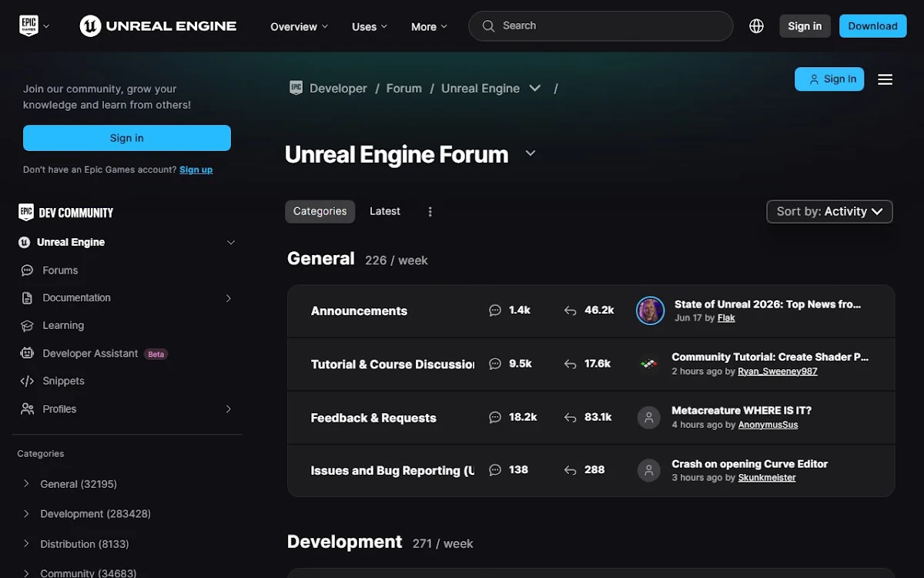Click Skunkmeister avatar on Issues row

(x=649, y=470)
